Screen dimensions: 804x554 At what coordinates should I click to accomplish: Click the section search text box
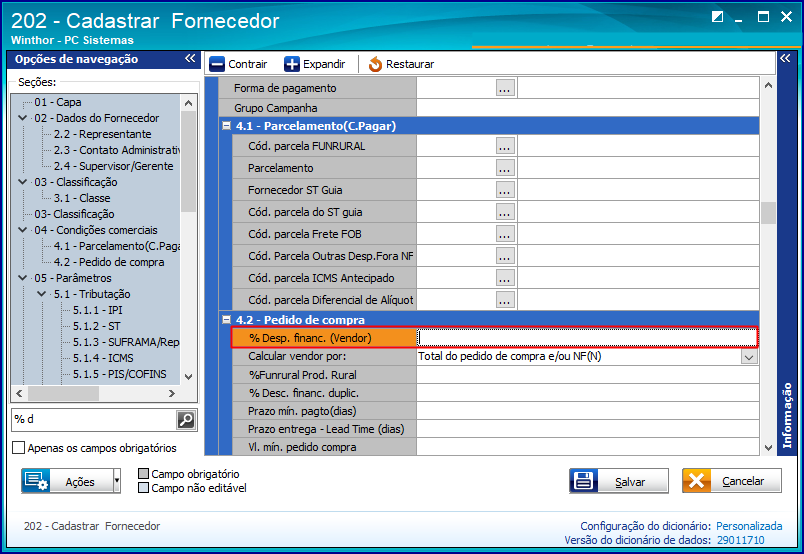pyautogui.click(x=94, y=420)
